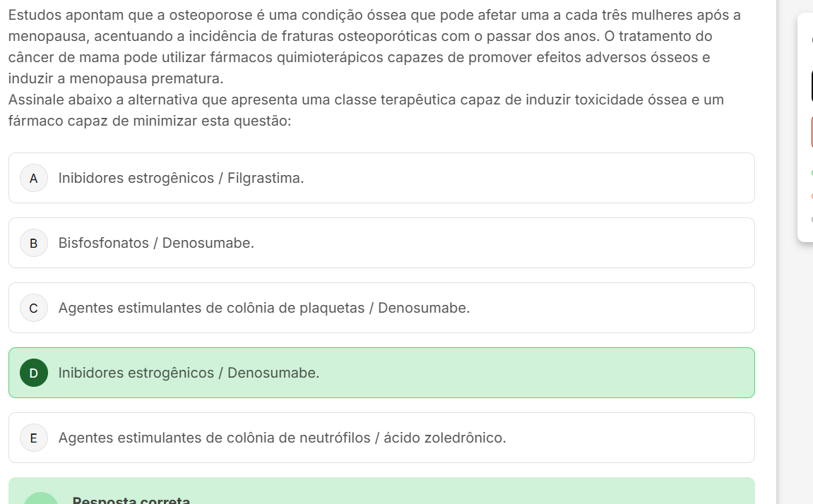Click the gray status dot in side panel
Image resolution: width=813 pixels, height=504 pixels.
pyautogui.click(x=812, y=220)
